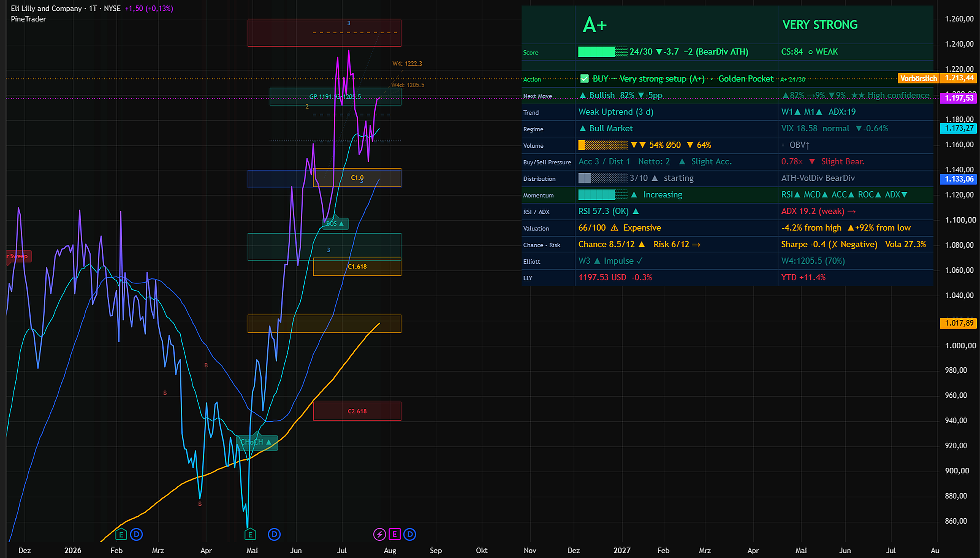Click the 860,00 price axis label

click(956, 521)
